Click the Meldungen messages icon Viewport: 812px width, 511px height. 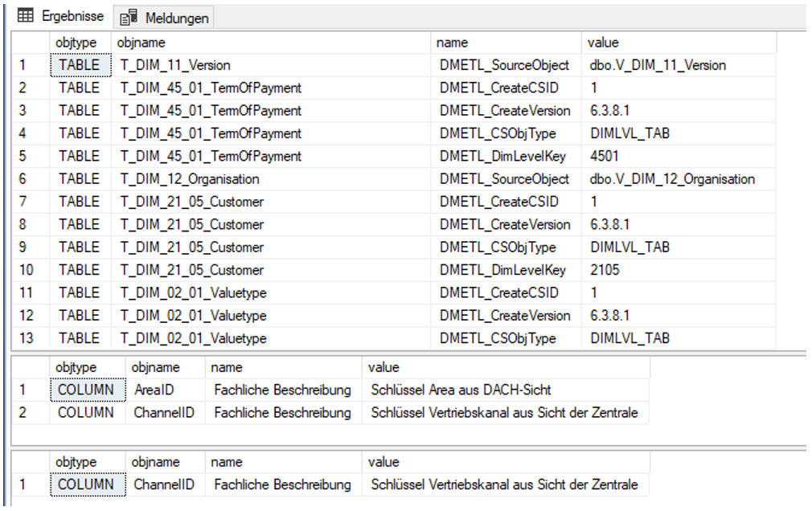(x=129, y=18)
